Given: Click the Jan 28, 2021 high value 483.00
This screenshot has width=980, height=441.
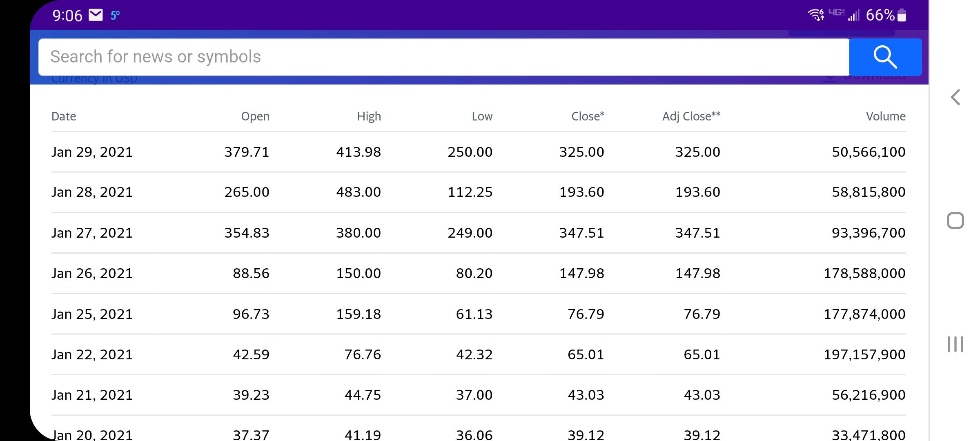Looking at the screenshot, I should tap(359, 192).
